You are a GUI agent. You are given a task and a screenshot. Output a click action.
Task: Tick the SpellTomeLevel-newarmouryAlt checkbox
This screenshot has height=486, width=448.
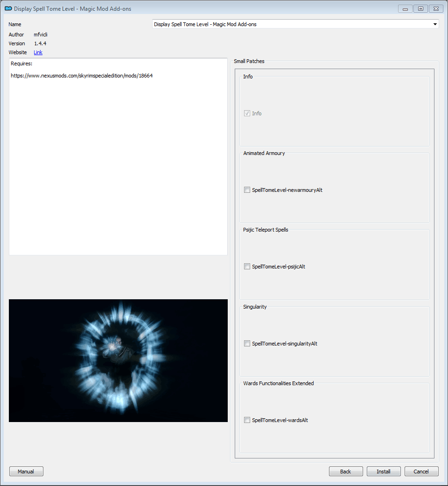247,190
